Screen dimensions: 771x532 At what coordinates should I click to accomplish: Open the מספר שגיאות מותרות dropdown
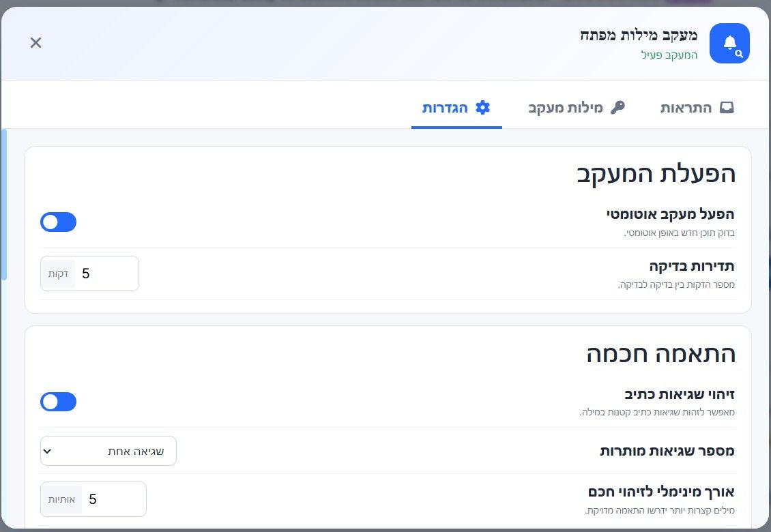108,451
